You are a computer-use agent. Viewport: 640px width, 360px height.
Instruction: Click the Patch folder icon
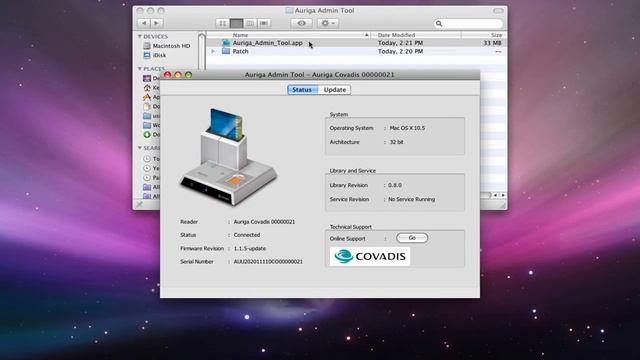point(226,51)
